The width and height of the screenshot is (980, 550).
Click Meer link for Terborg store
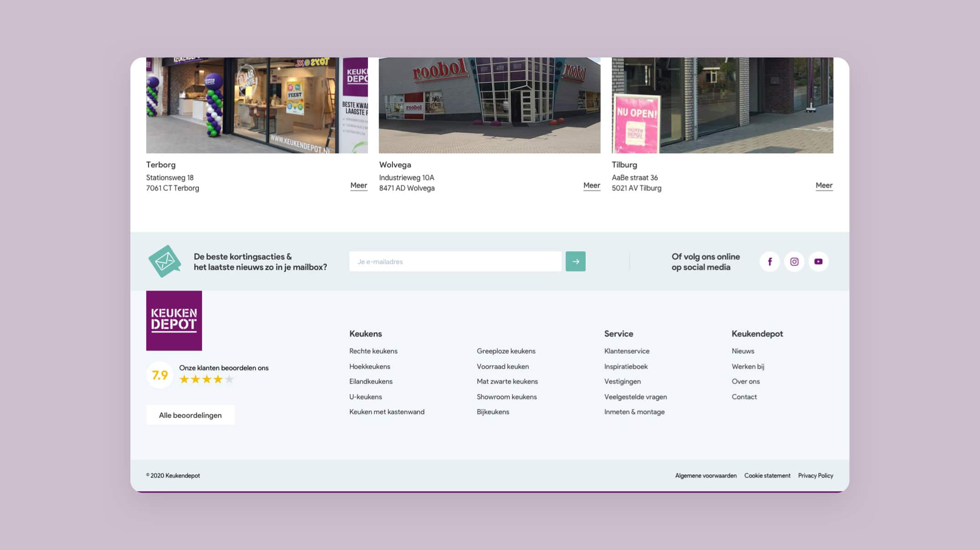pyautogui.click(x=358, y=186)
